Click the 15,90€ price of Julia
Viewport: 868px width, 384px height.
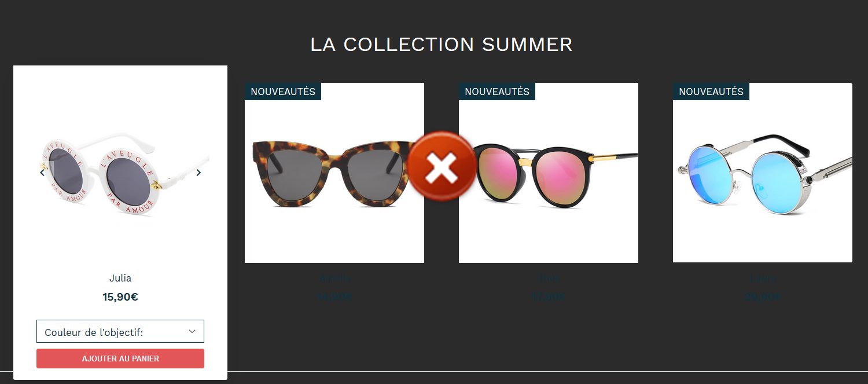[x=120, y=297]
